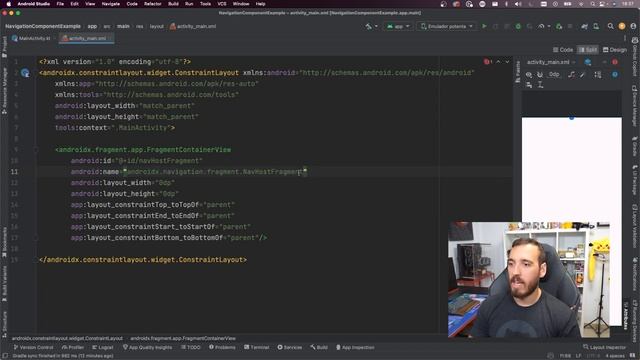Click NavigationComponentExample breadcrumb
640x360 pixels.
click(43, 26)
